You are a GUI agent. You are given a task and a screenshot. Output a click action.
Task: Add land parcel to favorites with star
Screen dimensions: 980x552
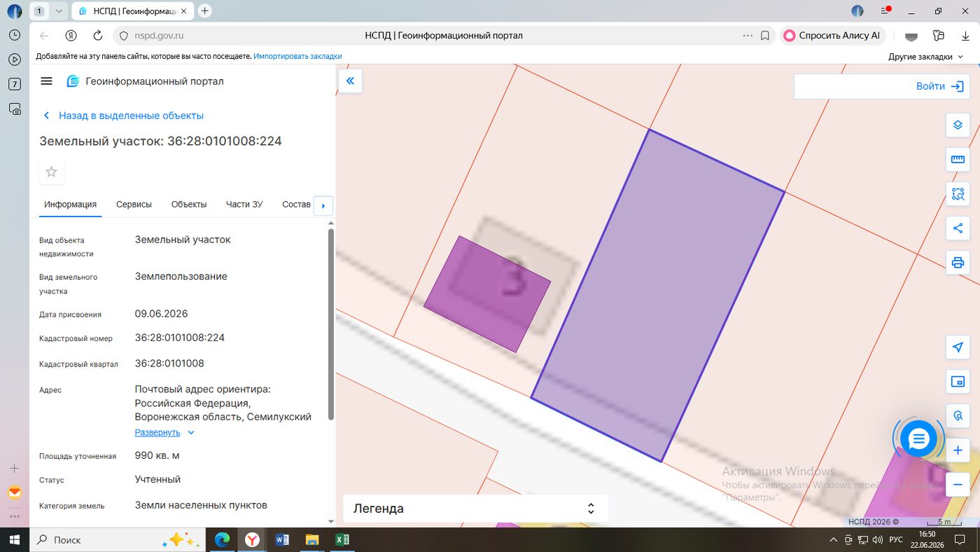[51, 172]
